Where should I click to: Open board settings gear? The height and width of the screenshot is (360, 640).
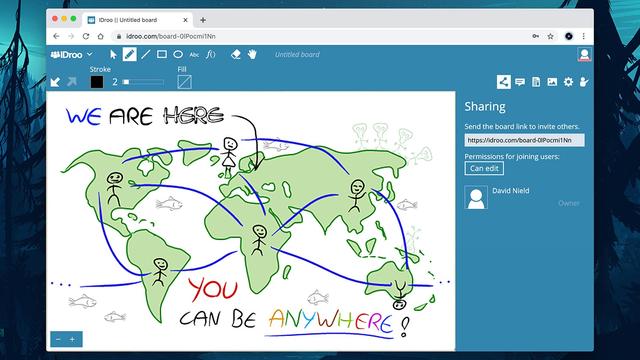(x=568, y=82)
